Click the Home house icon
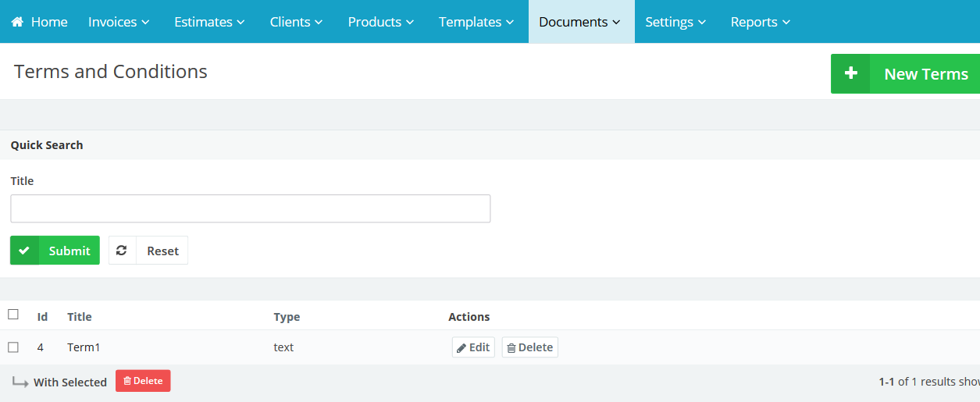This screenshot has width=980, height=402. tap(17, 22)
